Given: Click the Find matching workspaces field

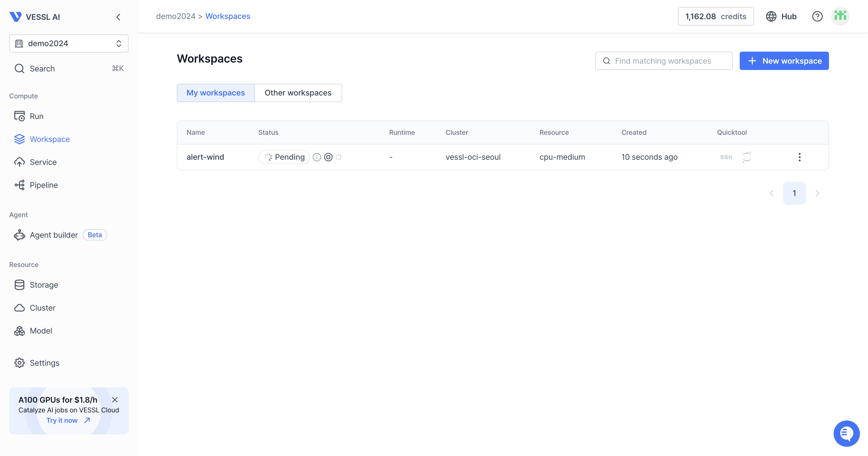Looking at the screenshot, I should tap(663, 61).
